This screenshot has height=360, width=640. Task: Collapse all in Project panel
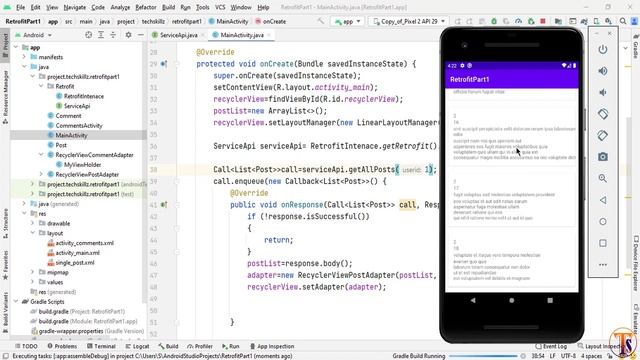coord(113,35)
